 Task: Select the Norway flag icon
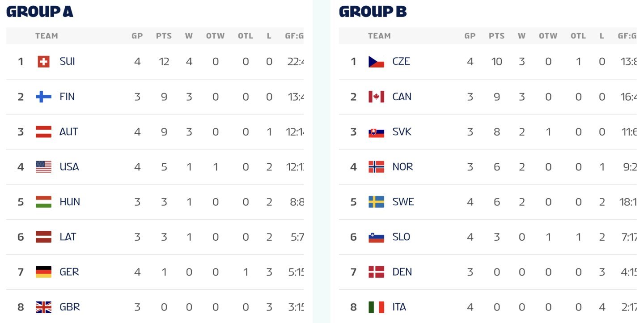point(376,167)
